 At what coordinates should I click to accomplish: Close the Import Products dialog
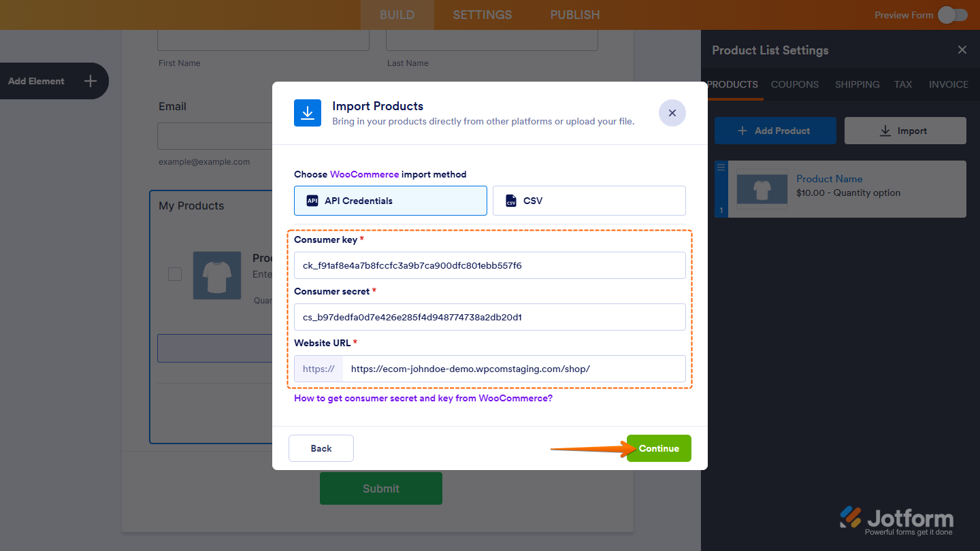point(672,113)
